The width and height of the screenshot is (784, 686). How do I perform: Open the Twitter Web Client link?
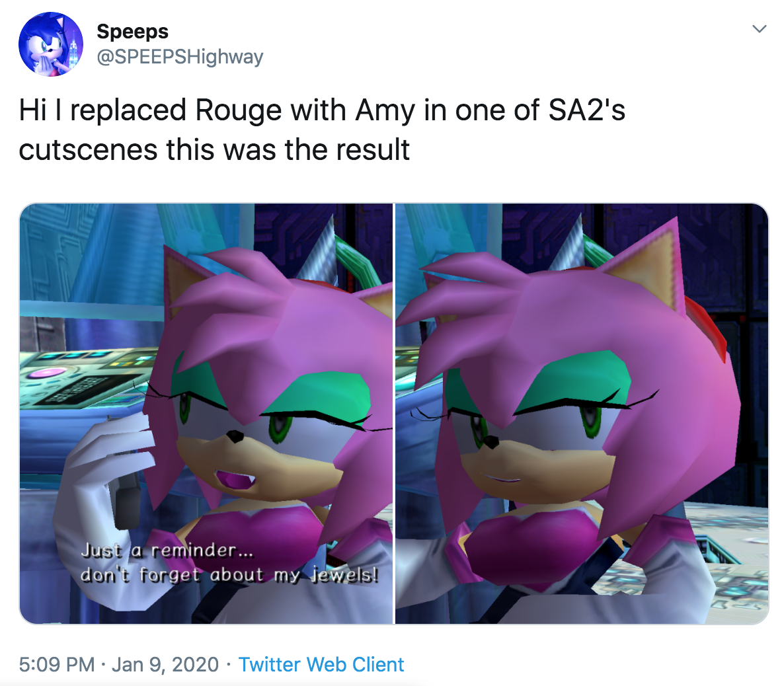321,664
